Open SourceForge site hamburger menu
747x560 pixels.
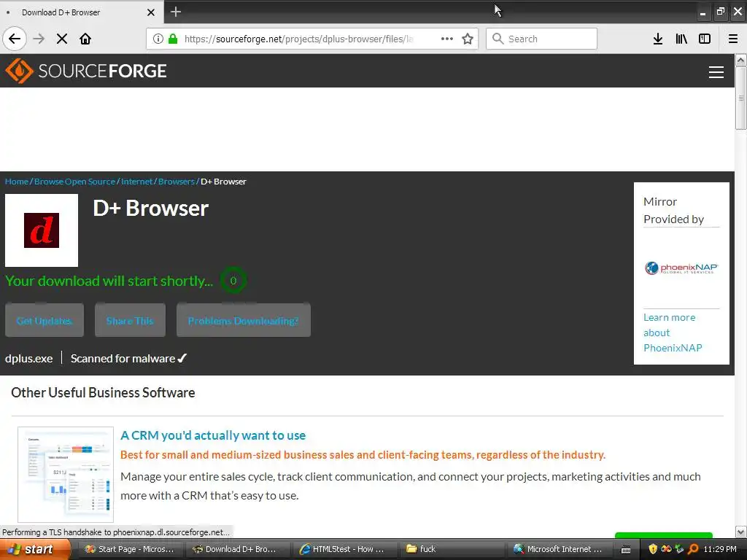[x=716, y=71]
